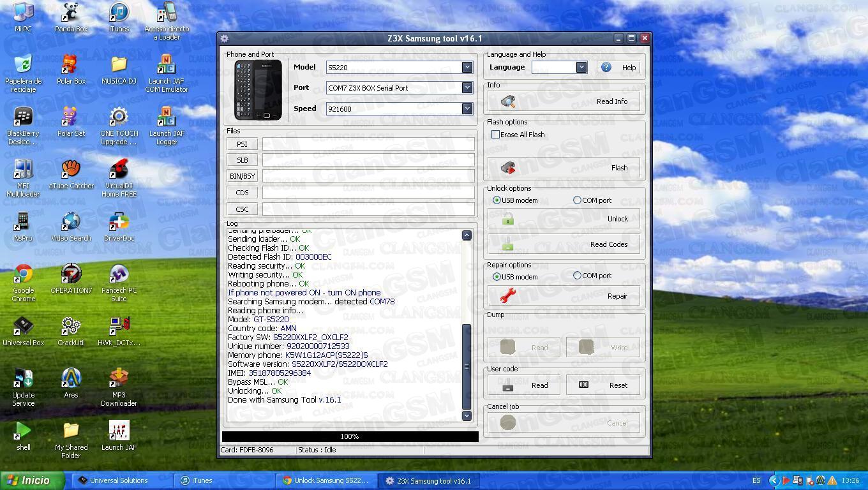Open Video Search shortcut
The height and width of the screenshot is (490, 868).
[71, 226]
